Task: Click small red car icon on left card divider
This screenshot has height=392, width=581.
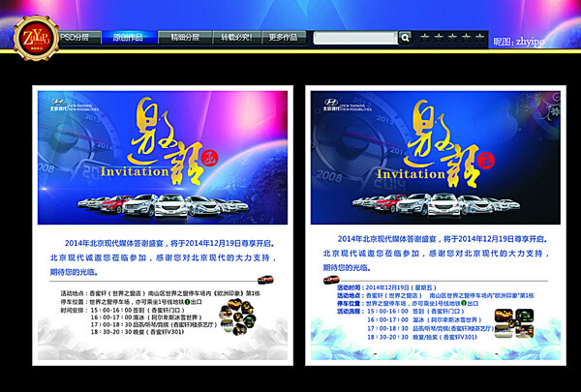Action: coord(265,280)
